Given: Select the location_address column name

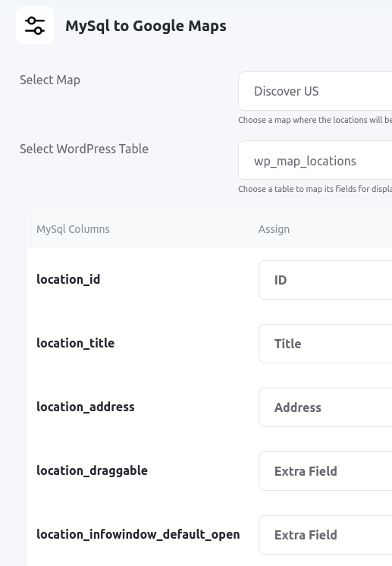Looking at the screenshot, I should coord(86,407).
